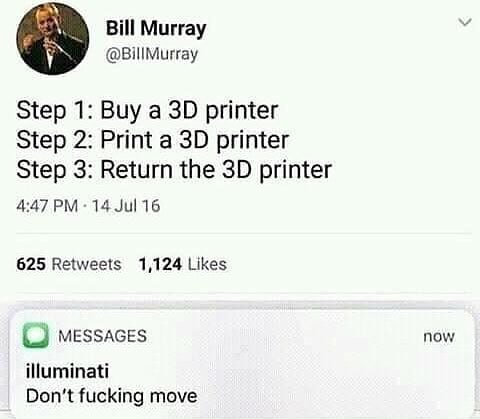Image resolution: width=480 pixels, height=419 pixels.
Task: View the 625 Retweets list
Action: click(x=69, y=264)
